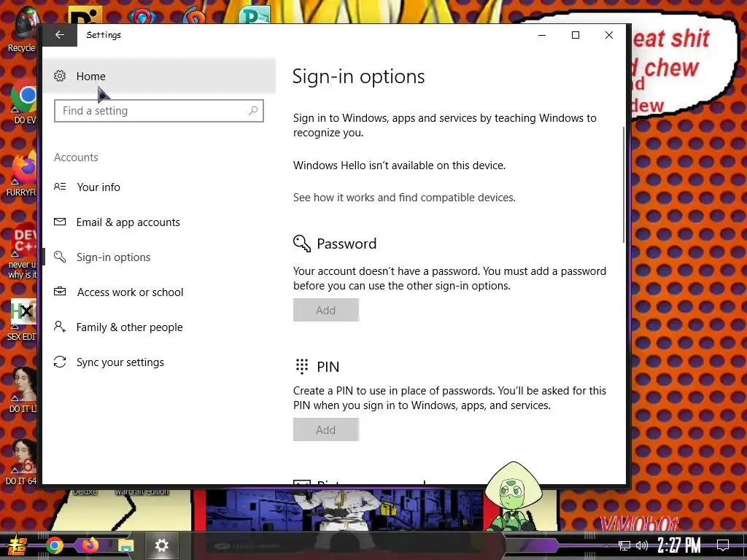
Task: Open Family & other people
Action: click(158, 327)
